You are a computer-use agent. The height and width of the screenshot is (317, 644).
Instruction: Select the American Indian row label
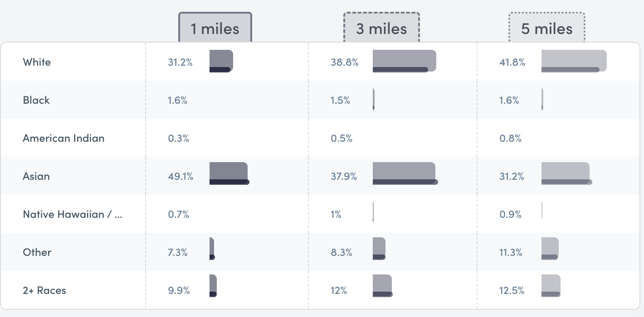coord(63,138)
